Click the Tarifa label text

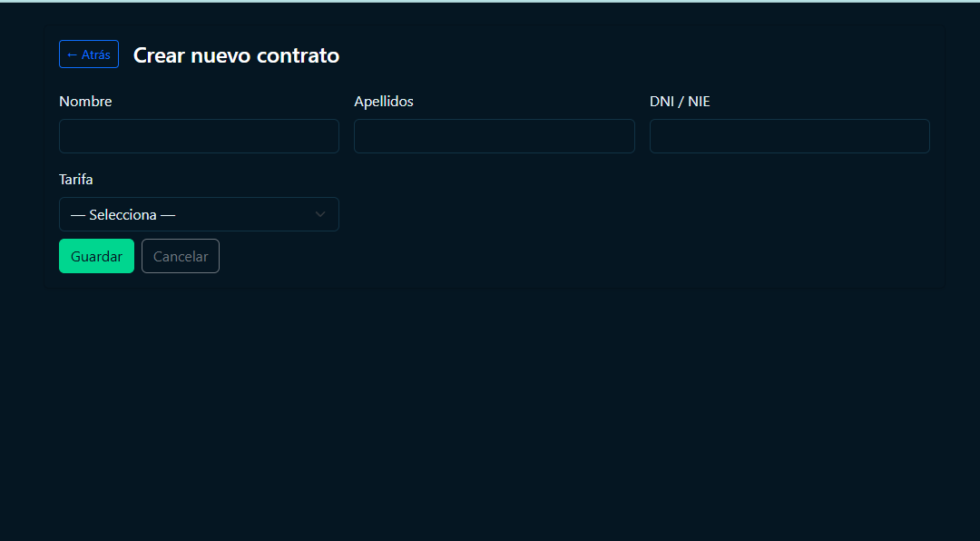point(76,180)
